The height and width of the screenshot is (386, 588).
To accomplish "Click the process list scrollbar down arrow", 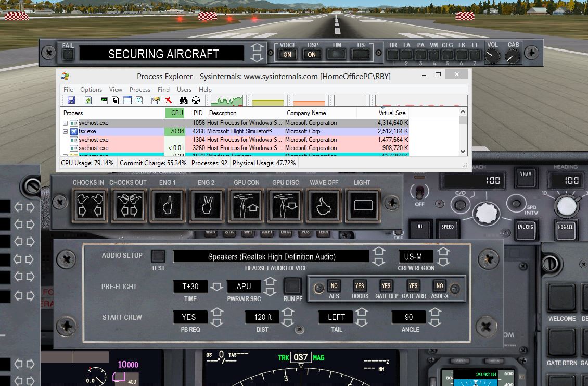I will tap(463, 151).
